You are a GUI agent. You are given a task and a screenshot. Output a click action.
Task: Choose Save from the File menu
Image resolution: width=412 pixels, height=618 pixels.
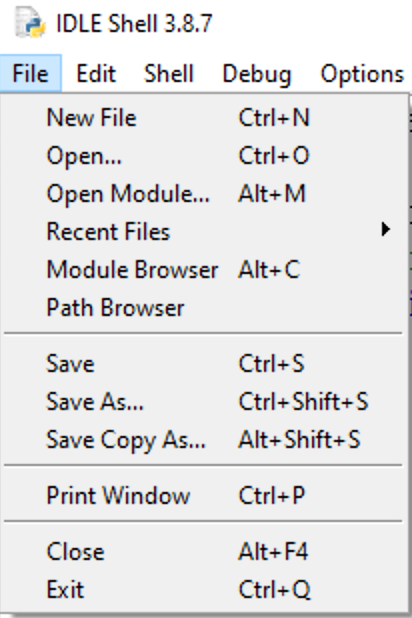(204, 363)
